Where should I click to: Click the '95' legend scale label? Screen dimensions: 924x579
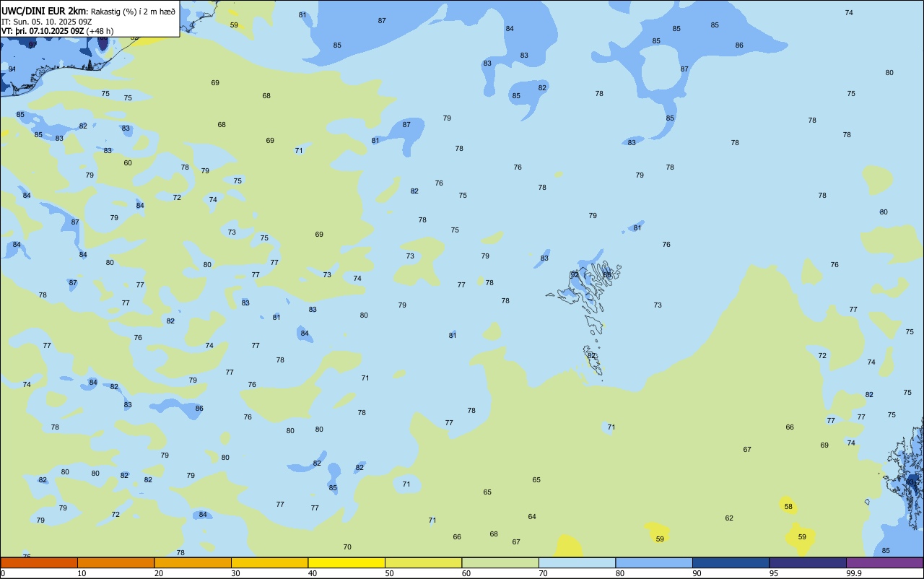[x=774, y=573]
